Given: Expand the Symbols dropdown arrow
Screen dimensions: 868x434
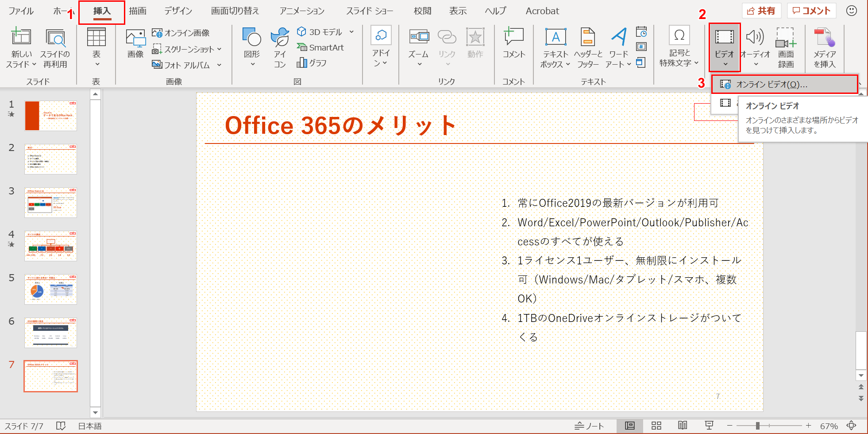Looking at the screenshot, I should pos(696,63).
